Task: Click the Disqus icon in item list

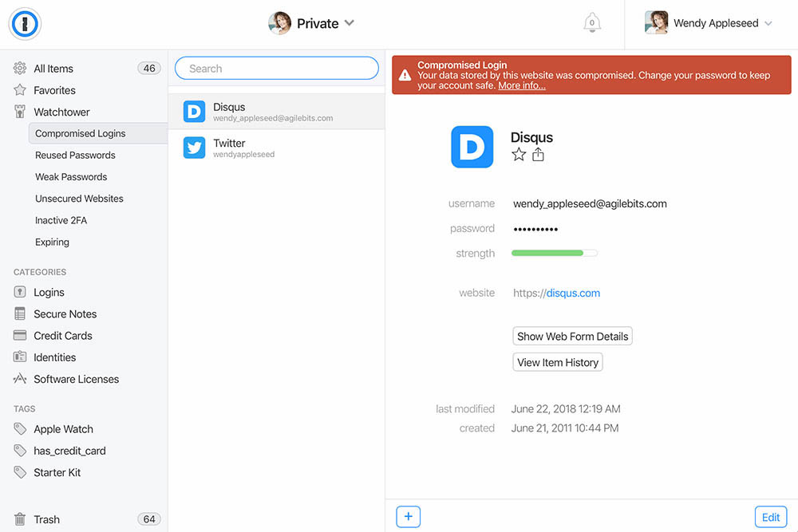Action: [195, 112]
